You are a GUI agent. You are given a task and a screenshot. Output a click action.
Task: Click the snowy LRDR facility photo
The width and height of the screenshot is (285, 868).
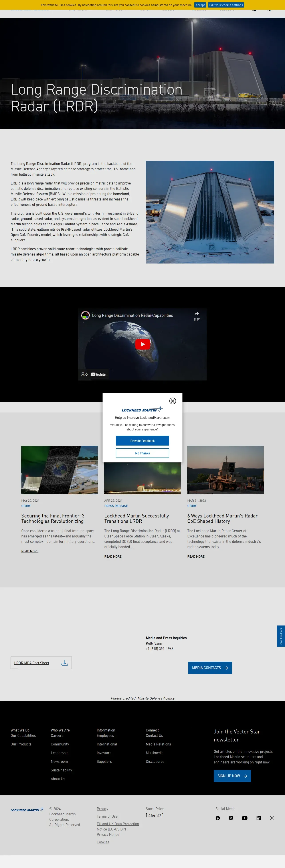point(210,212)
